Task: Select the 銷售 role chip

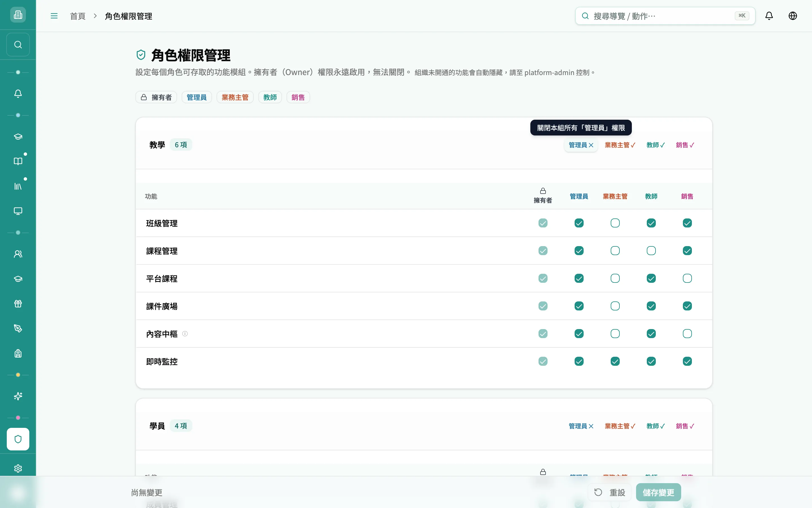Action: (x=298, y=97)
